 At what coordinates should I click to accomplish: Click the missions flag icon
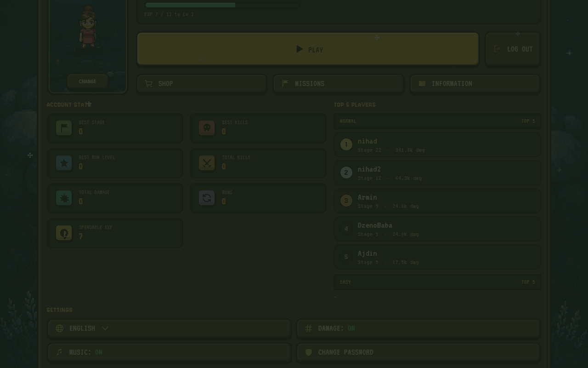[x=285, y=84]
